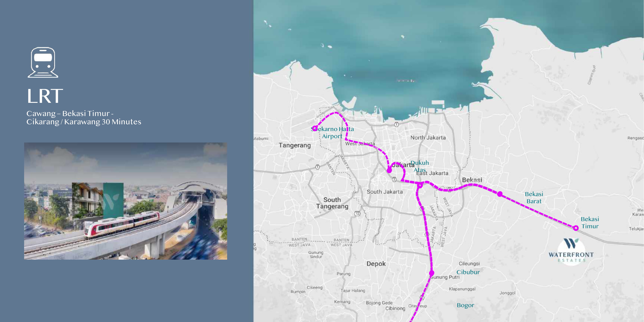Click the Bekasi Timur map label
Viewport: 644px width, 322px height.
click(x=590, y=222)
